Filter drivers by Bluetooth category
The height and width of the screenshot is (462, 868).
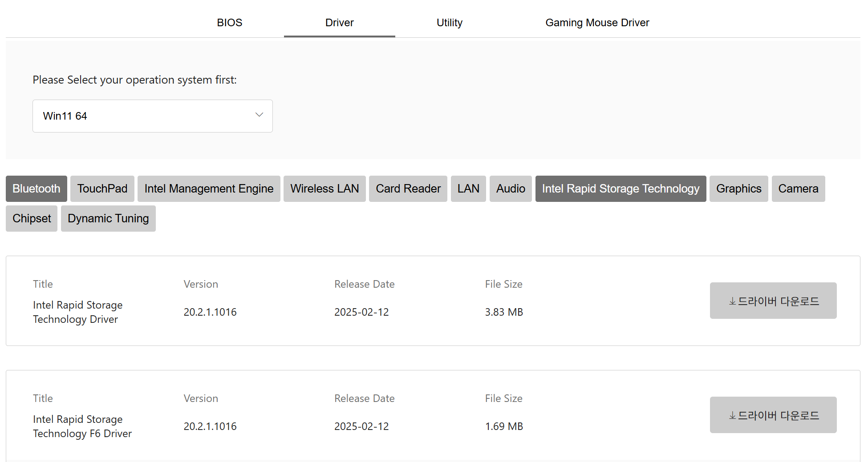pos(37,189)
